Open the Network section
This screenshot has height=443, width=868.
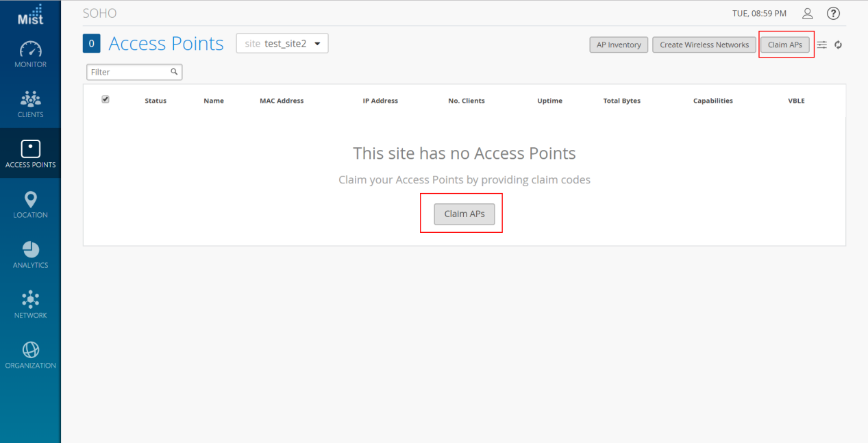(30, 304)
